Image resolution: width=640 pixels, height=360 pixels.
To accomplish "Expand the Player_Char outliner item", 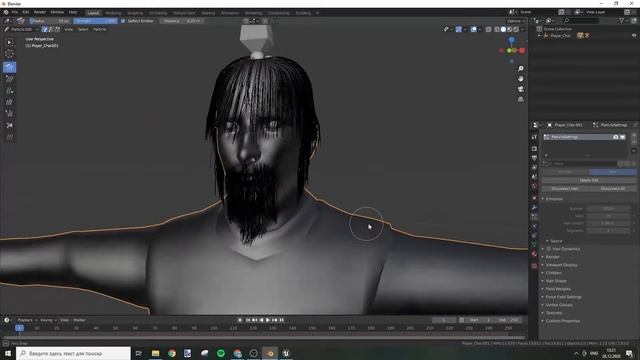I will point(539,36).
